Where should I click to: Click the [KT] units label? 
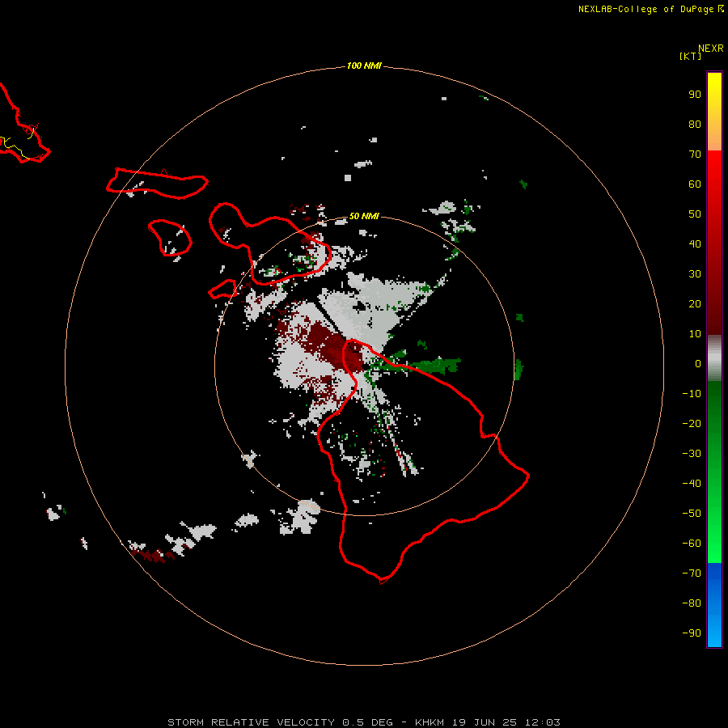(690, 56)
